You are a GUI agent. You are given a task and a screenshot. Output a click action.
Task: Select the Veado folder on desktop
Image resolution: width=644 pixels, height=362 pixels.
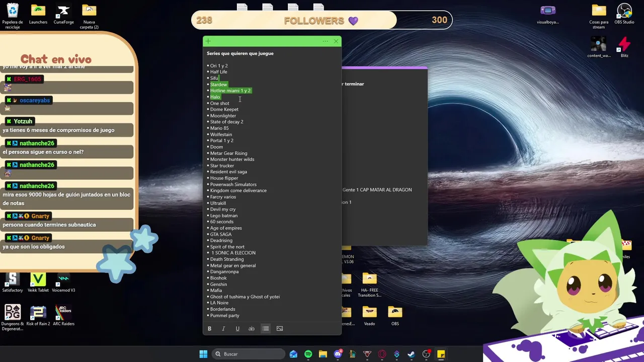tap(369, 316)
